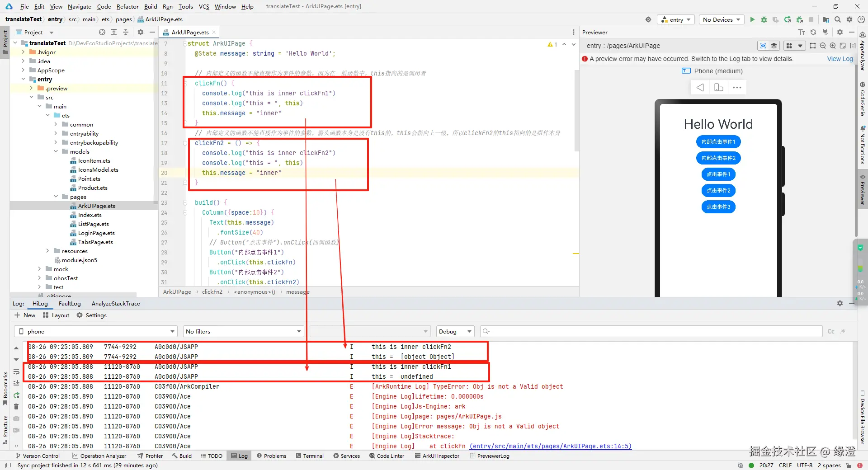Screen dimensions: 868x470
Task: Rotate the preview device orientation
Action: [x=719, y=87]
